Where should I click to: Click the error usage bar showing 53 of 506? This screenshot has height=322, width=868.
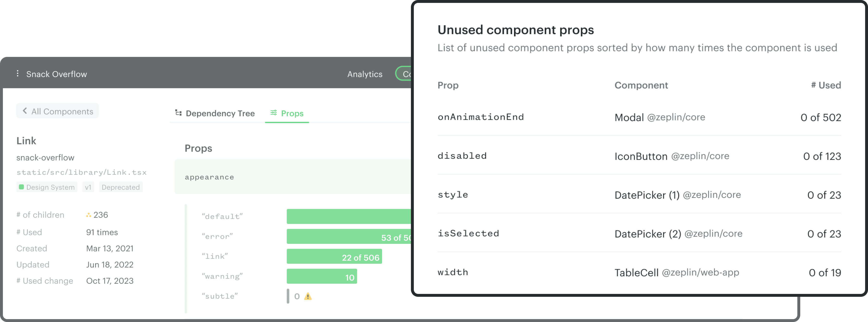[x=347, y=237]
